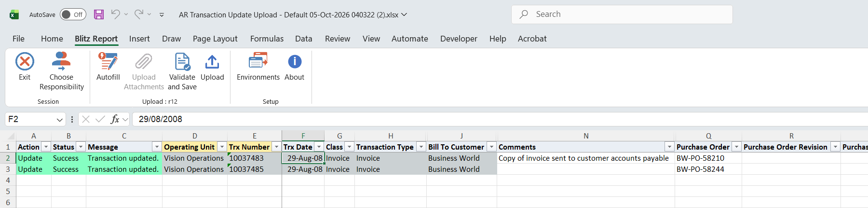Image resolution: width=868 pixels, height=208 pixels.
Task: Open the About info icon
Action: [295, 62]
